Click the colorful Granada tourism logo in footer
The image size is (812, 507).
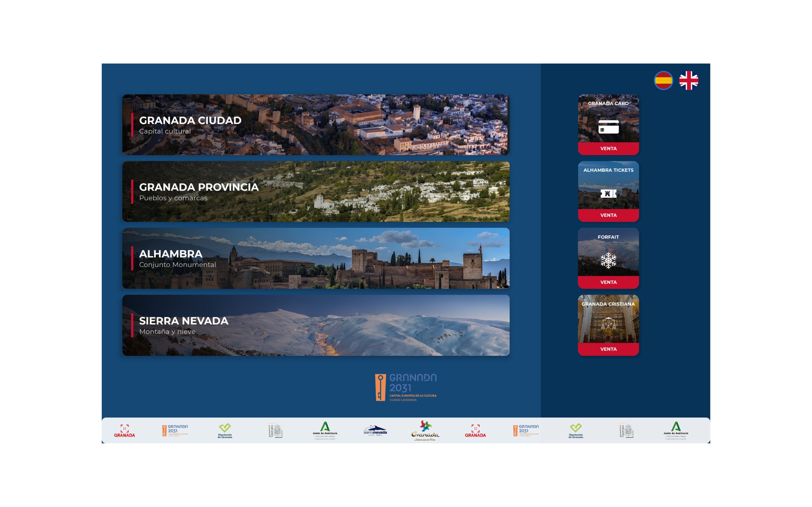point(425,431)
